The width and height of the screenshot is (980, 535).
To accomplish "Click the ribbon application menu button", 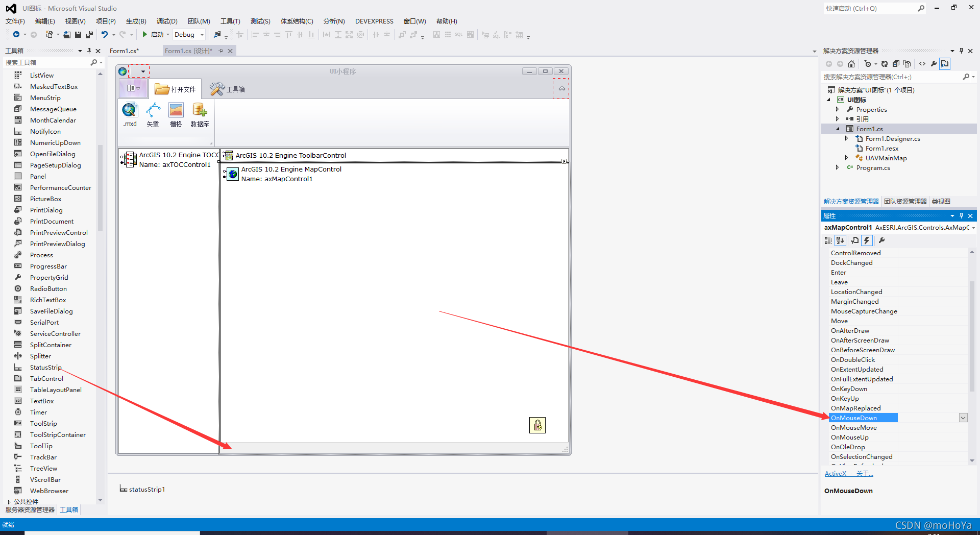I will [x=133, y=88].
